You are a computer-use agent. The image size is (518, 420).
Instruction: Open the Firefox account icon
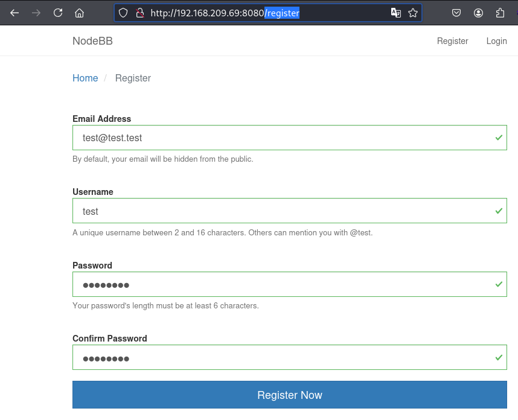tap(478, 13)
